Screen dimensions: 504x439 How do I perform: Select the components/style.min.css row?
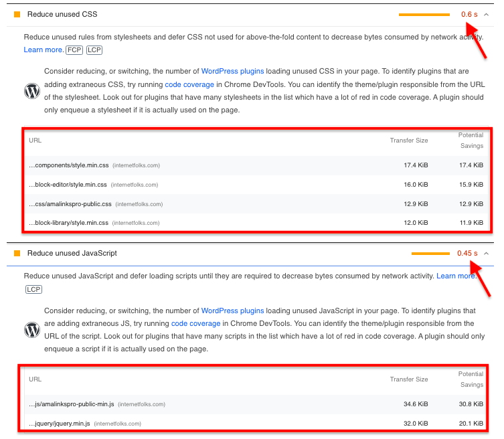[256, 165]
